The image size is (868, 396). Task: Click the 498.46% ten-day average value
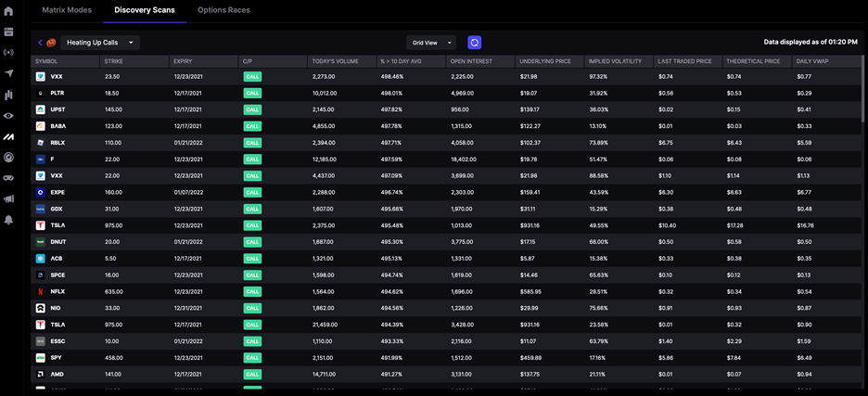[392, 76]
